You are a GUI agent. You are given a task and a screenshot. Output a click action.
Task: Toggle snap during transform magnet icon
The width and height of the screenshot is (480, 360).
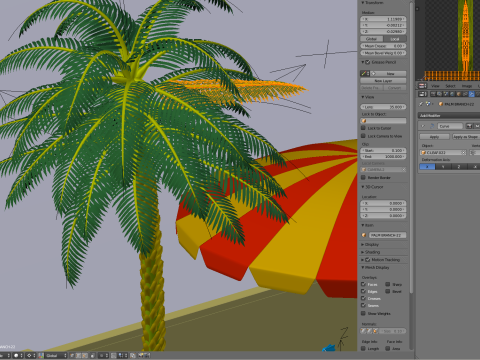(x=113, y=355)
